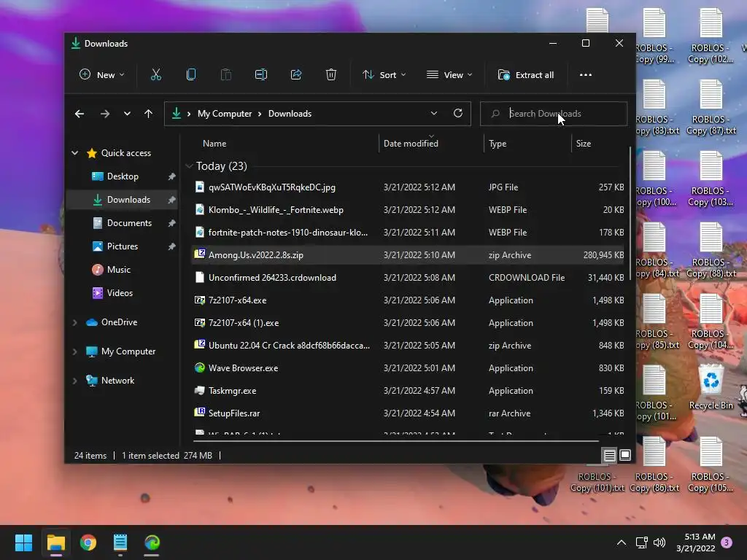Open address bar history dropdown
The height and width of the screenshot is (560, 747).
[x=433, y=113]
